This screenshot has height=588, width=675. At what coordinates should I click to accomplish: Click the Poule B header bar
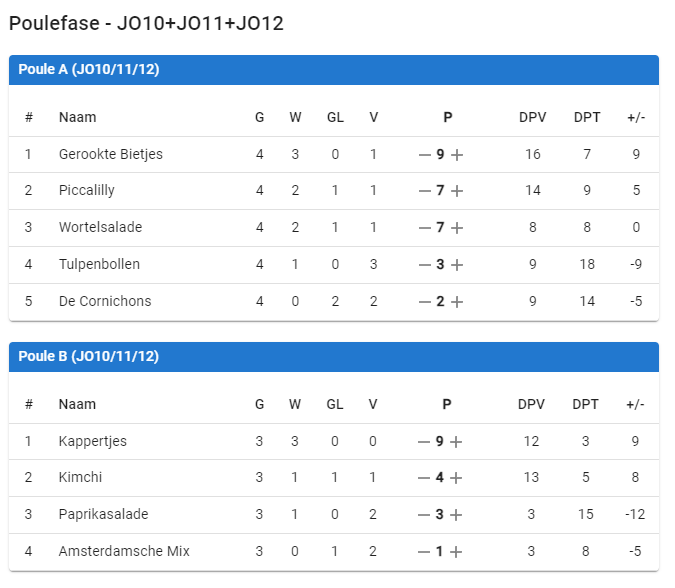(333, 357)
